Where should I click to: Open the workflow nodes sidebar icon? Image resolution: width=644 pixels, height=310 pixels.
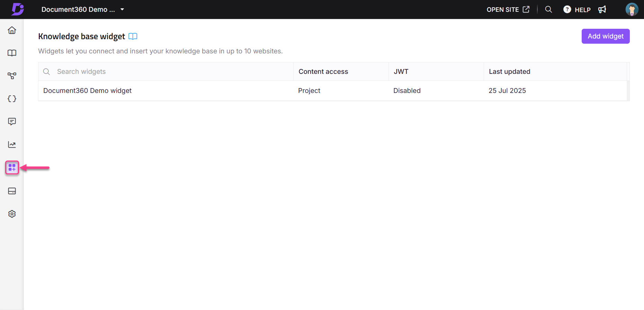[12, 76]
